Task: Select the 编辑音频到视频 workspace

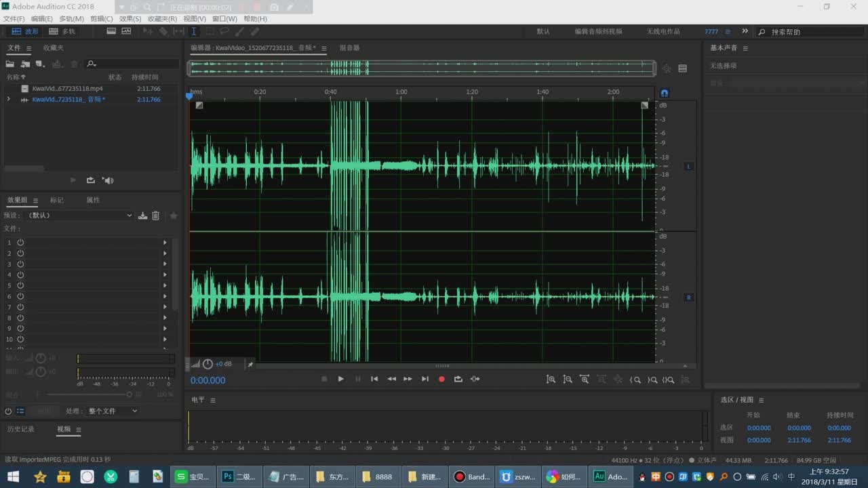Action: point(598,31)
